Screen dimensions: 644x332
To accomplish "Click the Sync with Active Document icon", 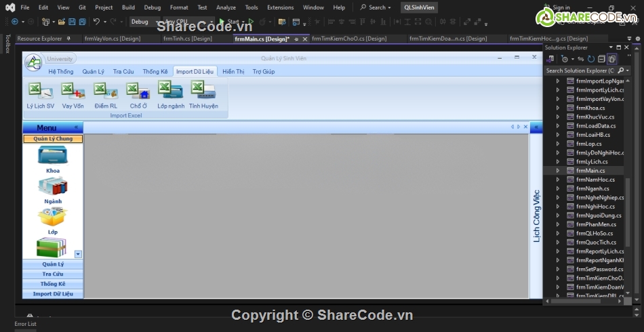I will coord(581,59).
